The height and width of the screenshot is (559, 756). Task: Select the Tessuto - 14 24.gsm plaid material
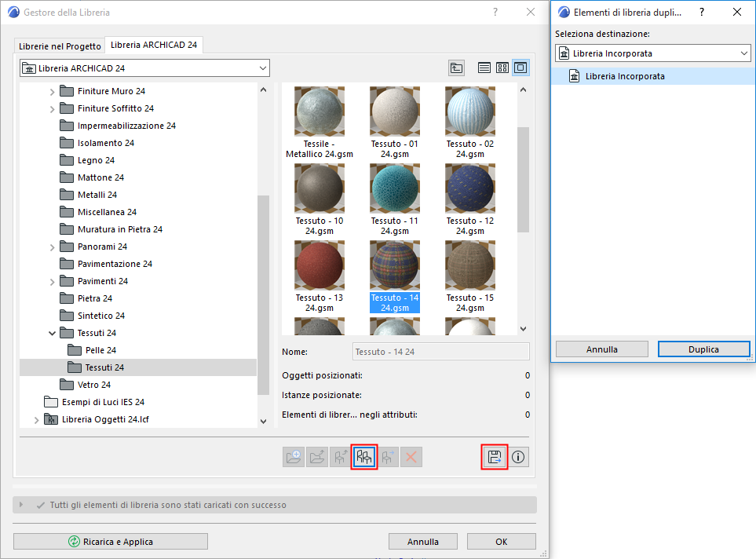tap(395, 265)
